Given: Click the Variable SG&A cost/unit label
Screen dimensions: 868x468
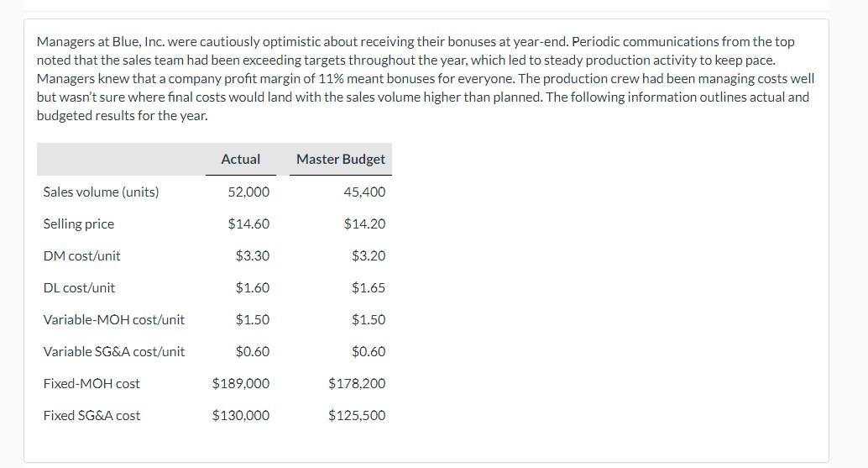Looking at the screenshot, I should coord(113,352).
